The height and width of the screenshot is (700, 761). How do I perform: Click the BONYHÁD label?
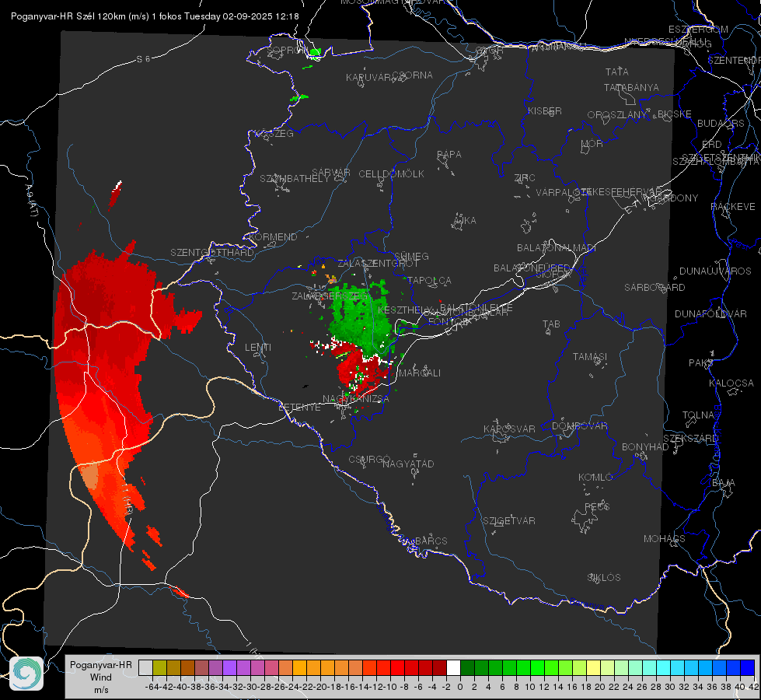coord(645,447)
